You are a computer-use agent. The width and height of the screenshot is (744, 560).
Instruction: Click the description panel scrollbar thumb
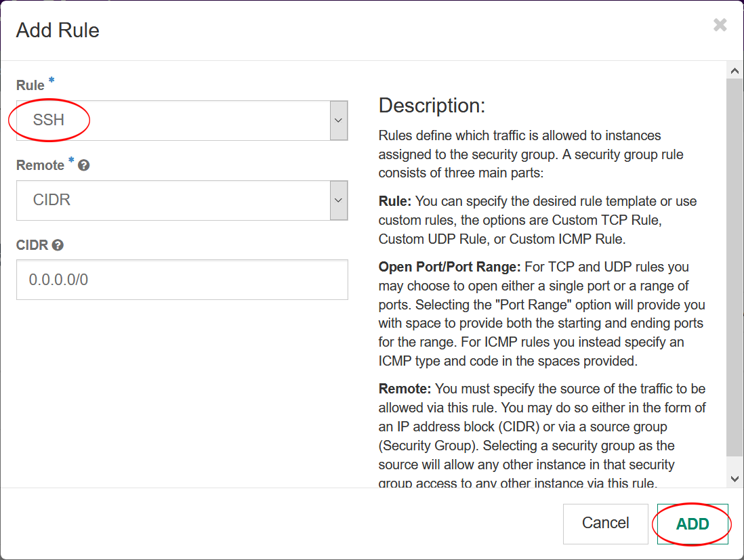734,264
